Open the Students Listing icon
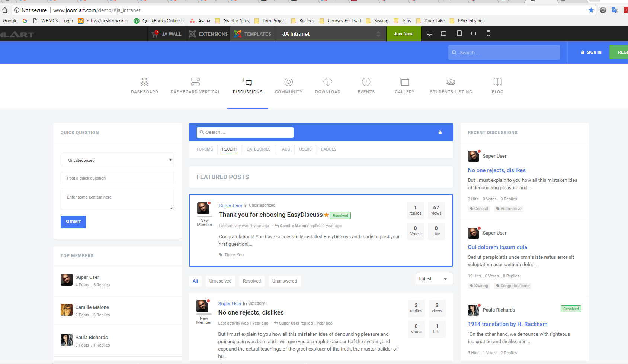628x364 pixels. (x=451, y=82)
